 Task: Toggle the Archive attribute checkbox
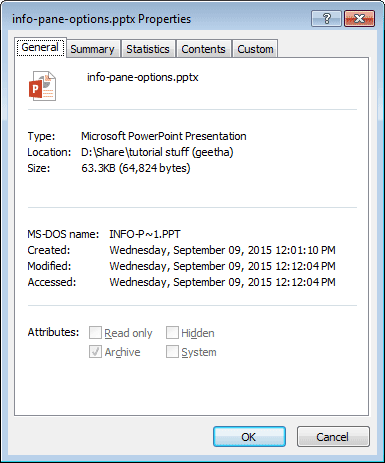point(95,352)
